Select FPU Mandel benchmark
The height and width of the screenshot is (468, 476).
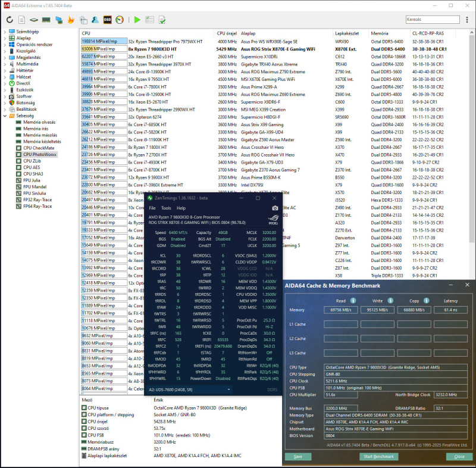35,187
